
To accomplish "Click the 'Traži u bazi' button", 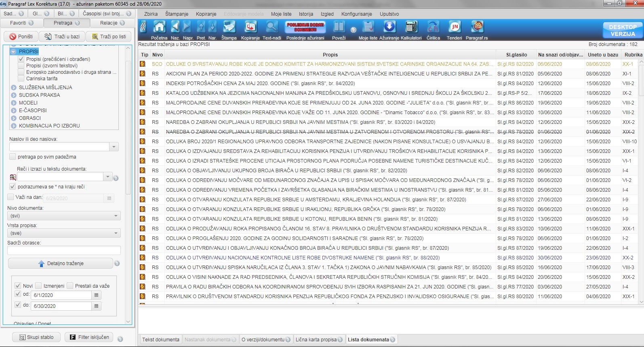I will [62, 36].
